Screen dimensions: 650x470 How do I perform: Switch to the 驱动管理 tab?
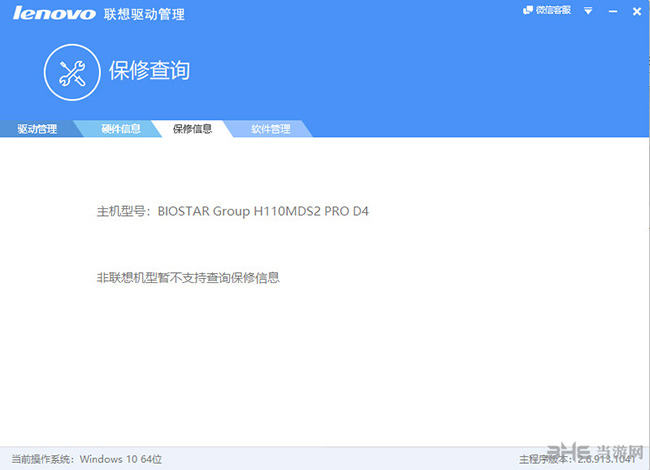click(x=37, y=129)
